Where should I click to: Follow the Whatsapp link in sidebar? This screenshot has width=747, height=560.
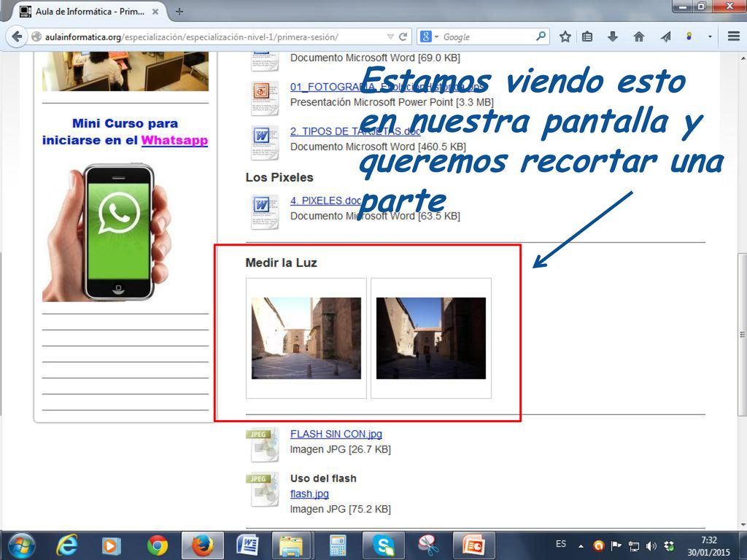tap(174, 141)
